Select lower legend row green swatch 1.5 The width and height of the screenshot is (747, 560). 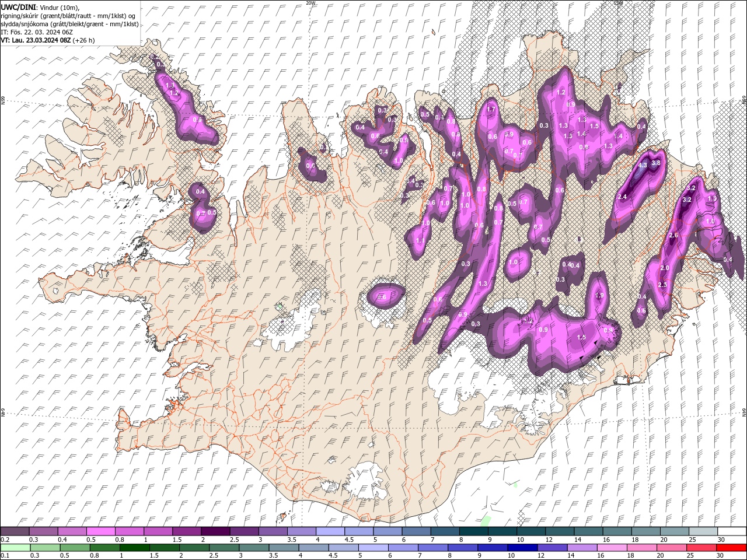(x=165, y=548)
